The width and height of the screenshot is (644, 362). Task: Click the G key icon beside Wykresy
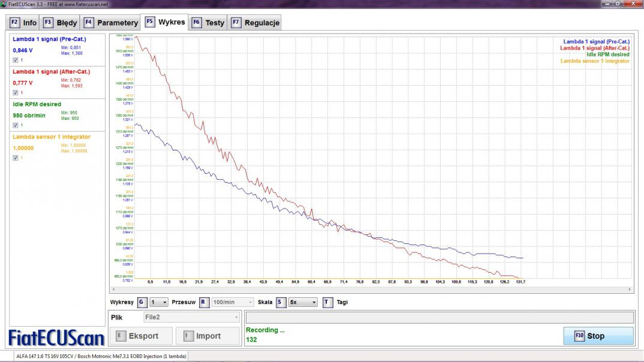click(x=142, y=303)
